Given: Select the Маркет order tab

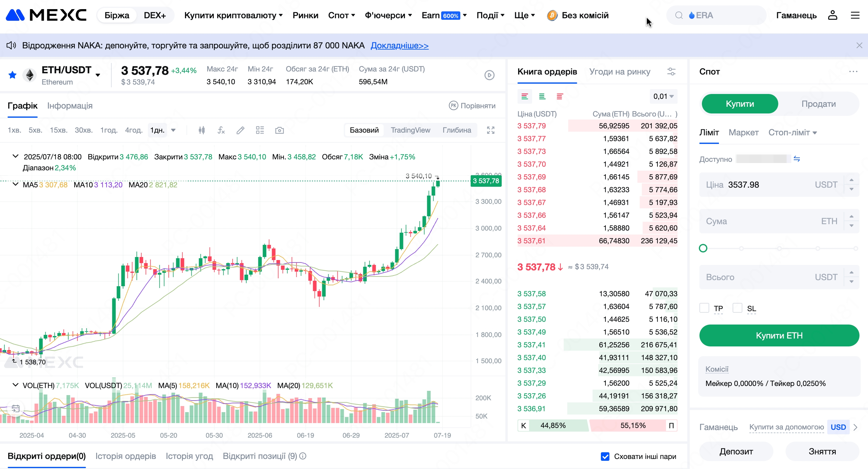Looking at the screenshot, I should click(x=743, y=132).
